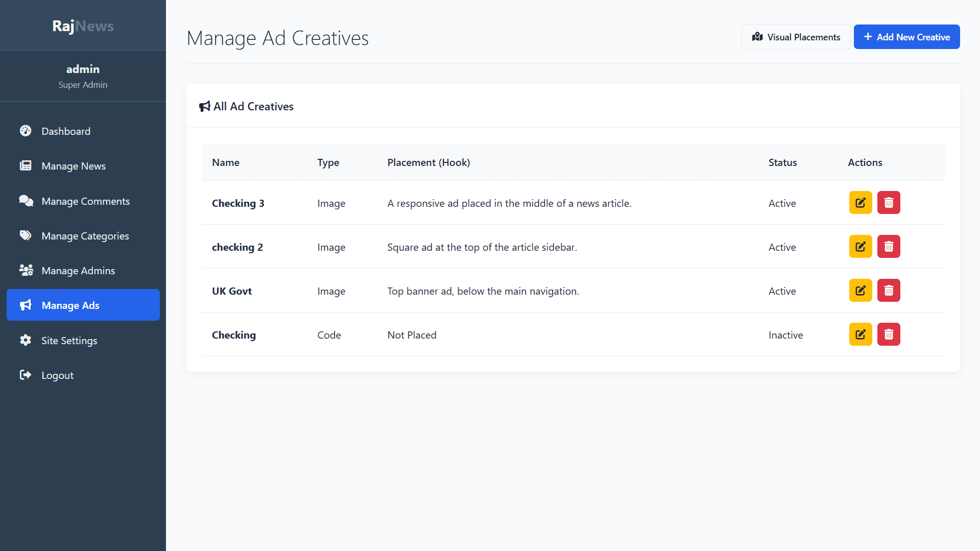This screenshot has width=980, height=551.
Task: Click edit icon for checking 2 row
Action: pos(860,247)
